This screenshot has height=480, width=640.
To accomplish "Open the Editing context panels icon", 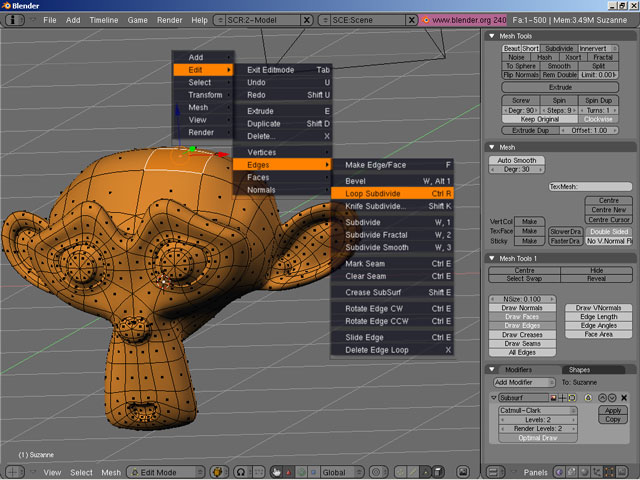I will point(609,472).
